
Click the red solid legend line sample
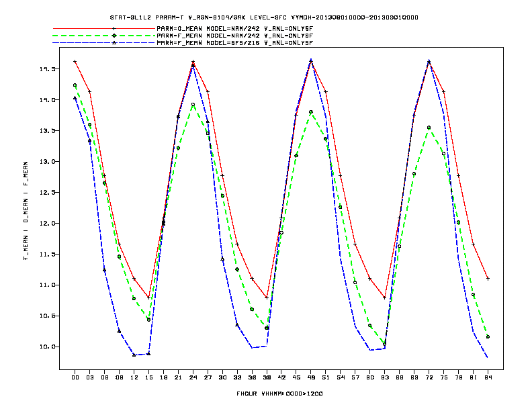point(103,29)
